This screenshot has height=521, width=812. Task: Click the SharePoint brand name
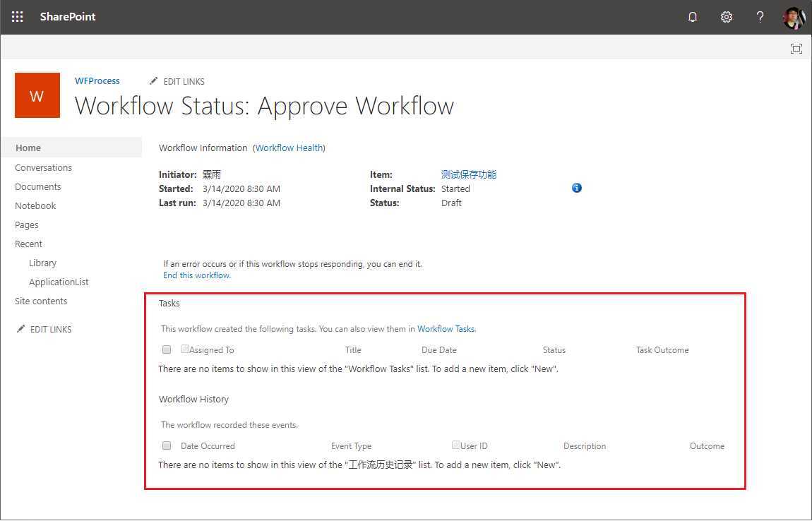68,16
